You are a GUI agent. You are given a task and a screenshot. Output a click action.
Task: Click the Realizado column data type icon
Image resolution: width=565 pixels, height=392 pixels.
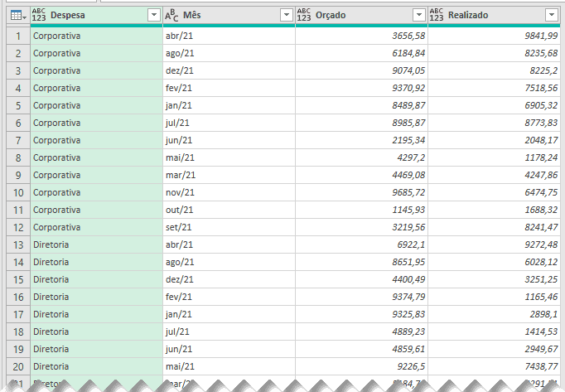tap(437, 15)
